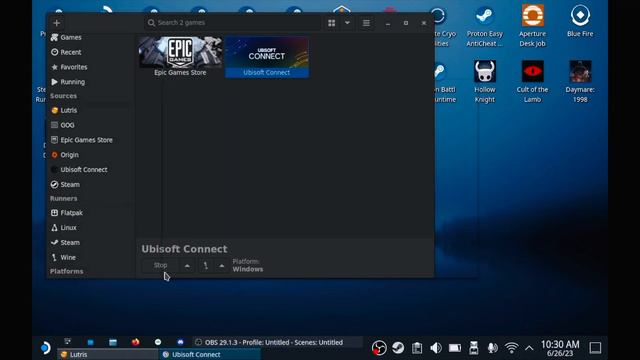640x360 pixels.
Task: Open Daymare: 1998 desktop icon
Action: point(580,81)
